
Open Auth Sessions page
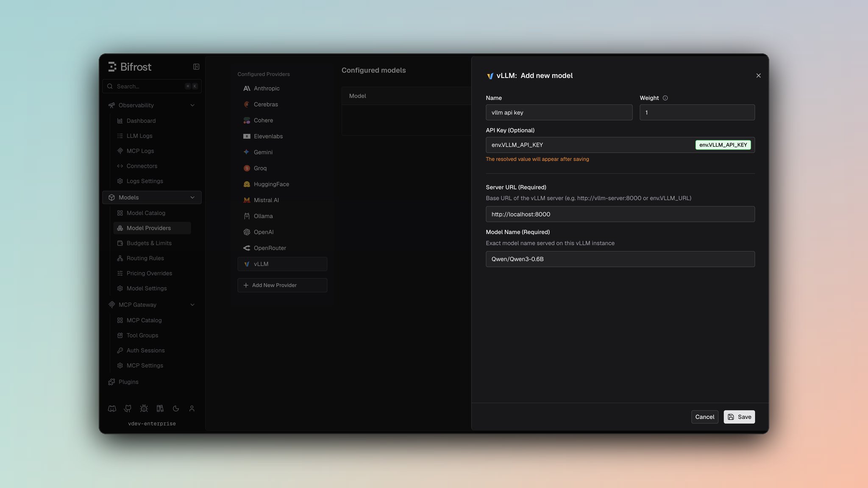tap(152, 350)
